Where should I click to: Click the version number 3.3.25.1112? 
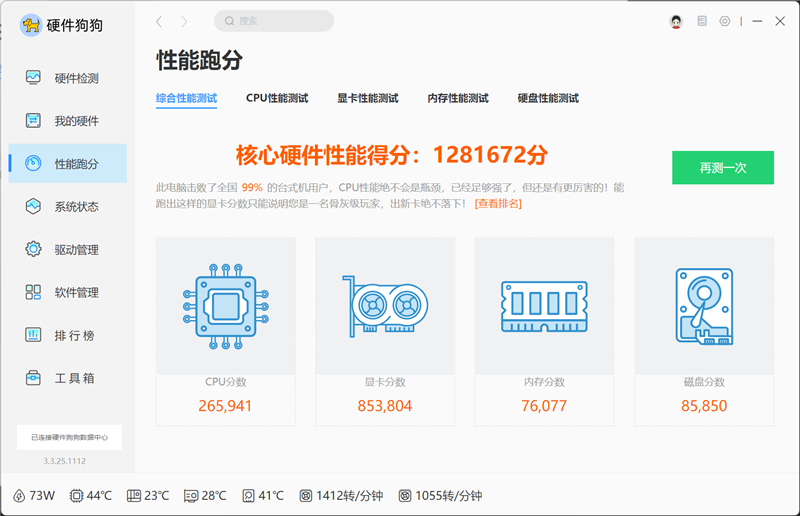point(64,461)
